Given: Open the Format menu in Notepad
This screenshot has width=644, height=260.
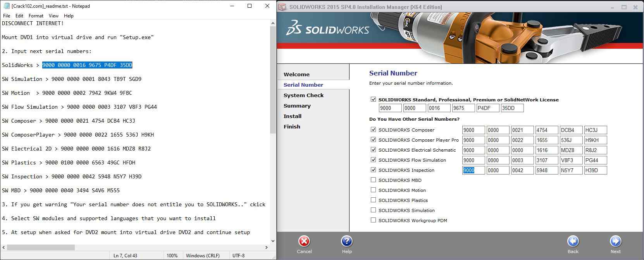Looking at the screenshot, I should pyautogui.click(x=36, y=16).
